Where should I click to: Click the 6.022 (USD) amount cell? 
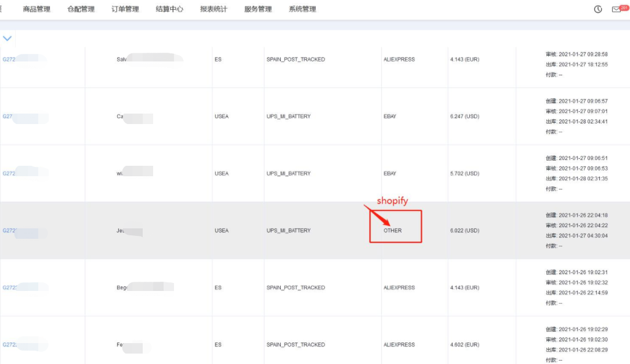[465, 231]
